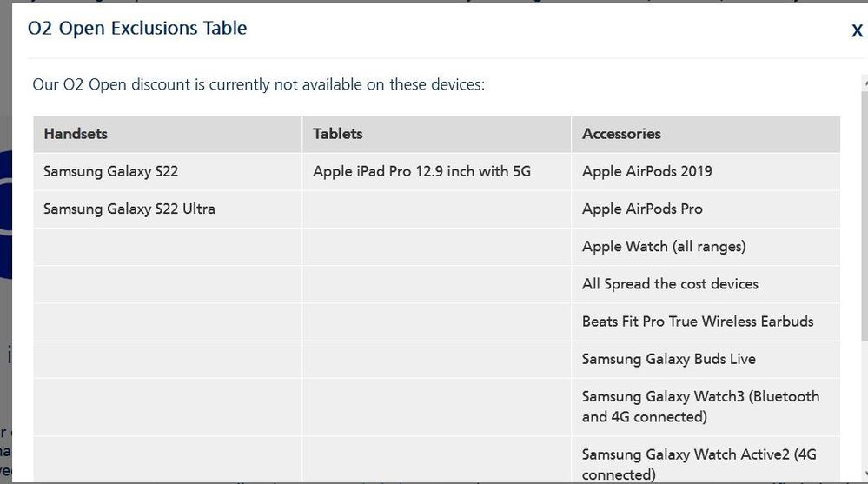Click Apple iPad Pro 12.9 inch with 5G

click(x=421, y=171)
